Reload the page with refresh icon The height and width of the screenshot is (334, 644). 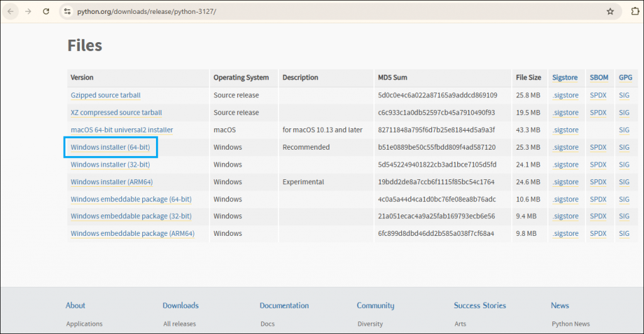click(47, 11)
